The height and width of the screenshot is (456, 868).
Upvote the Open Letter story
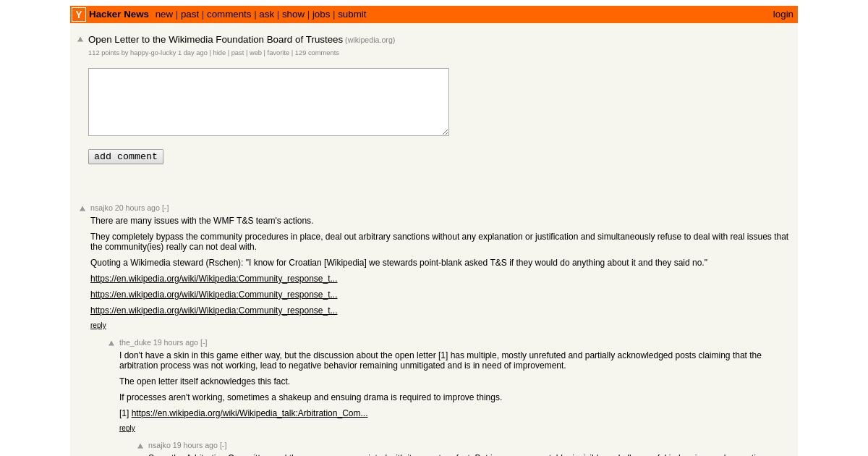click(80, 40)
